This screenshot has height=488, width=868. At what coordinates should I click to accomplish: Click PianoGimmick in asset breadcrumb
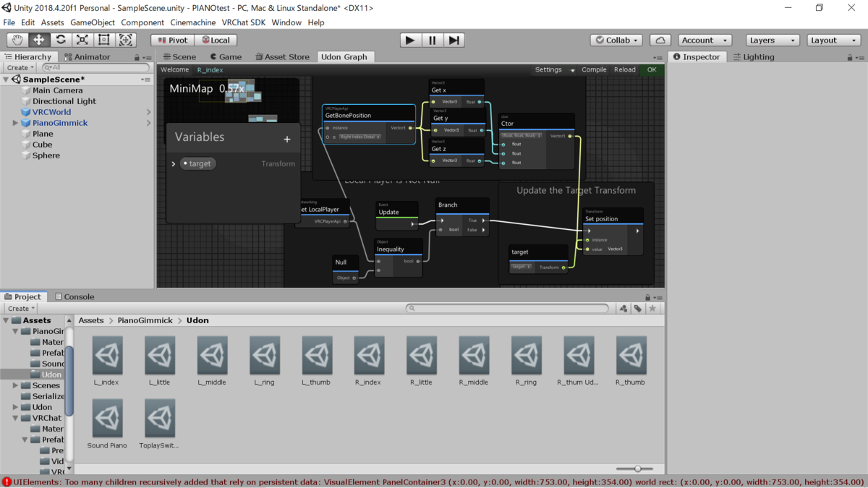coord(145,320)
